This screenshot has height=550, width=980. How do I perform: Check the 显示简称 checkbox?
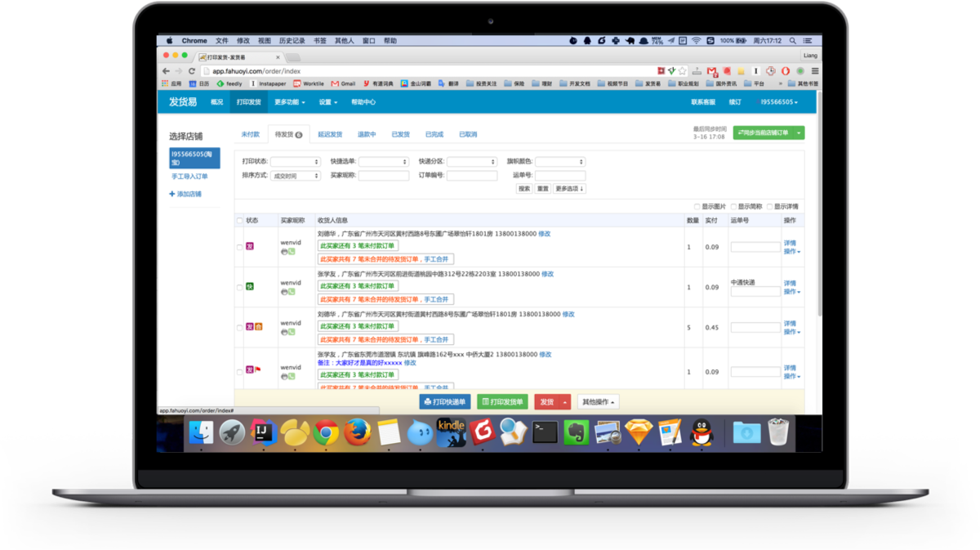coord(733,207)
